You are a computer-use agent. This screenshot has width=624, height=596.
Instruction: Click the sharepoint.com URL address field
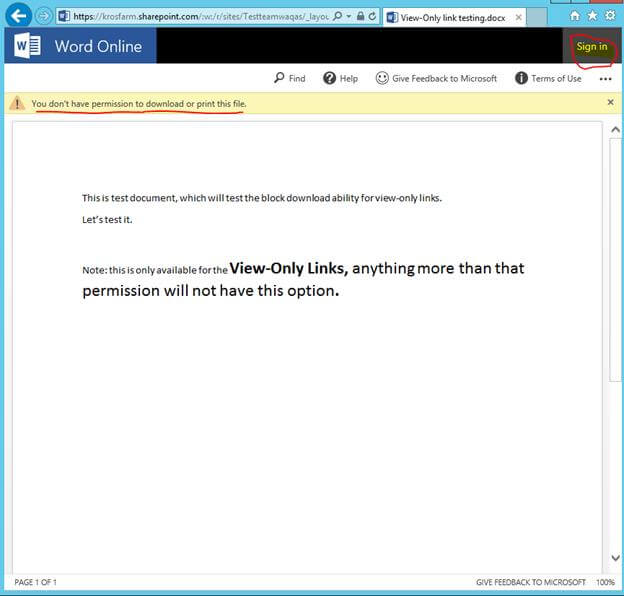201,16
